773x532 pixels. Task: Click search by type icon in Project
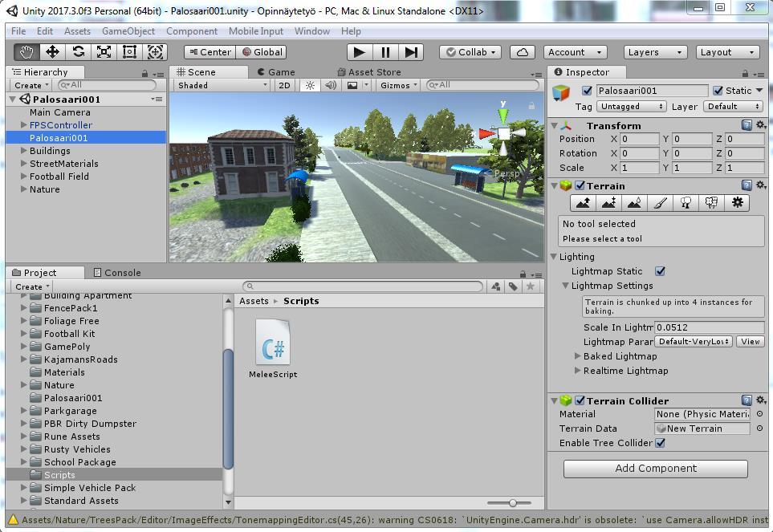click(496, 286)
